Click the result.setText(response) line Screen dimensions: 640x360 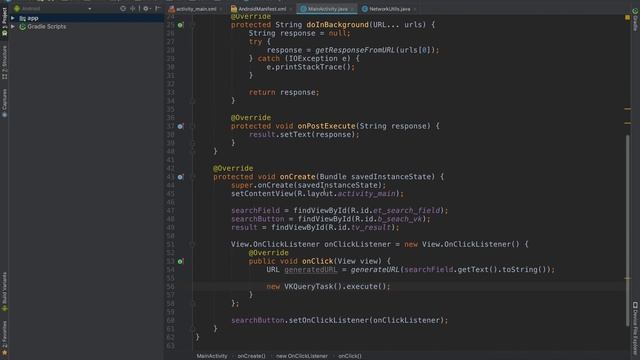click(304, 135)
